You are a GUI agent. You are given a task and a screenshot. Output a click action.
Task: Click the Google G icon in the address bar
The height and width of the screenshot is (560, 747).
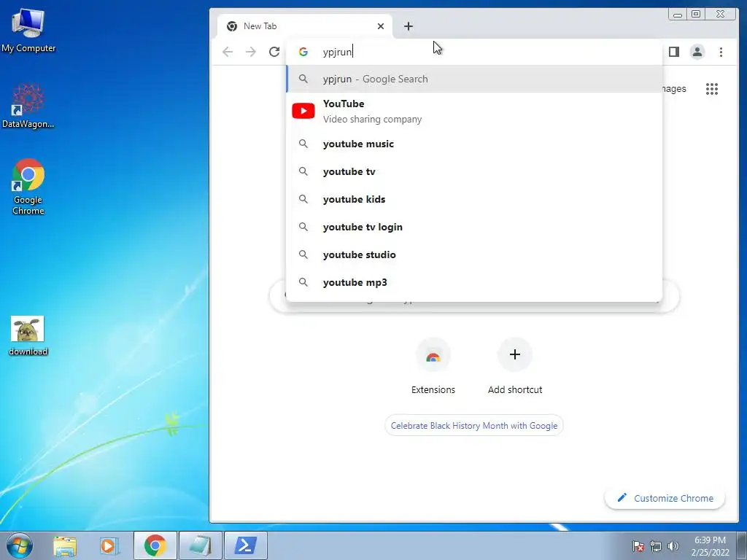[x=303, y=52]
